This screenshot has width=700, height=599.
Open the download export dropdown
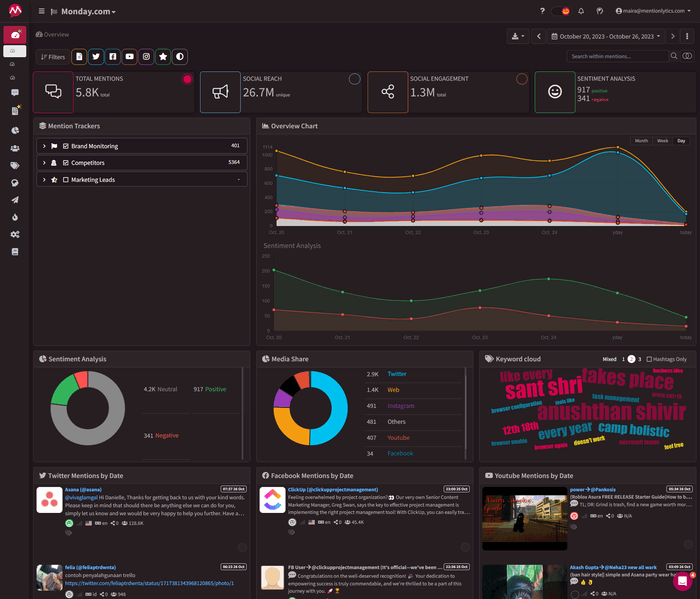coord(518,37)
